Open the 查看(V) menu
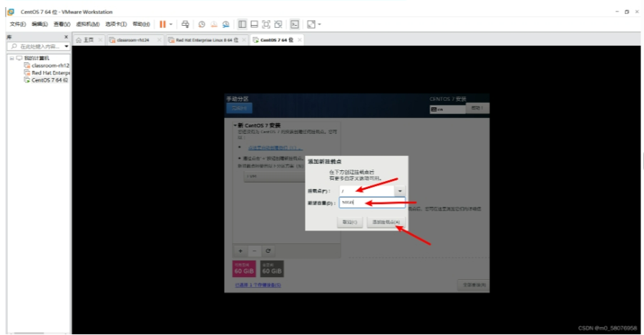The image size is (644, 335). click(62, 24)
